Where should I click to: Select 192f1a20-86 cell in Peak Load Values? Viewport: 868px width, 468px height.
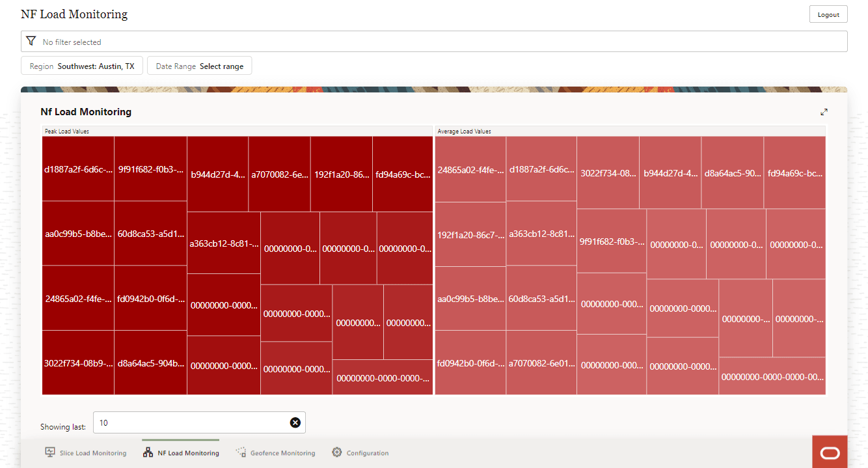(342, 174)
